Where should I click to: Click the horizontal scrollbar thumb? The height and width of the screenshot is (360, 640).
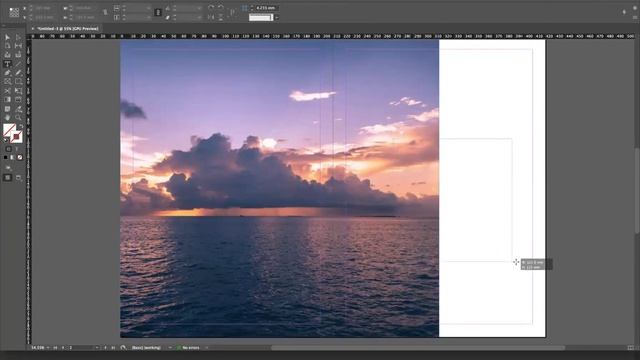point(418,348)
